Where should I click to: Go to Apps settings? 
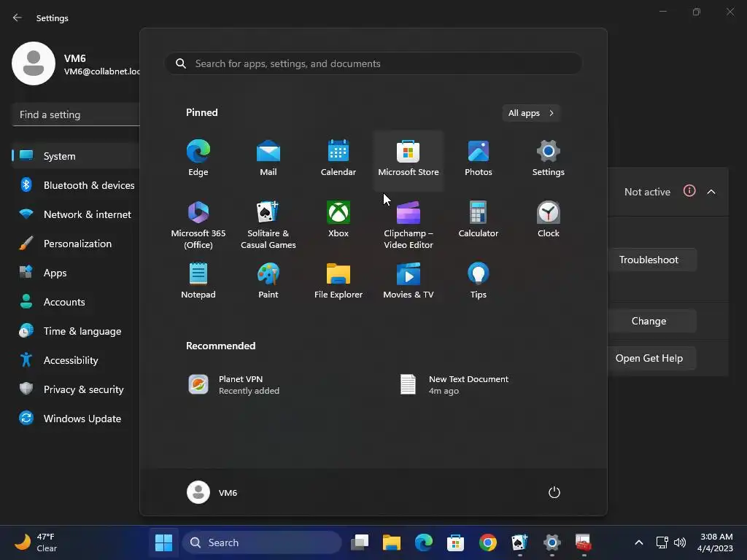click(x=76, y=273)
